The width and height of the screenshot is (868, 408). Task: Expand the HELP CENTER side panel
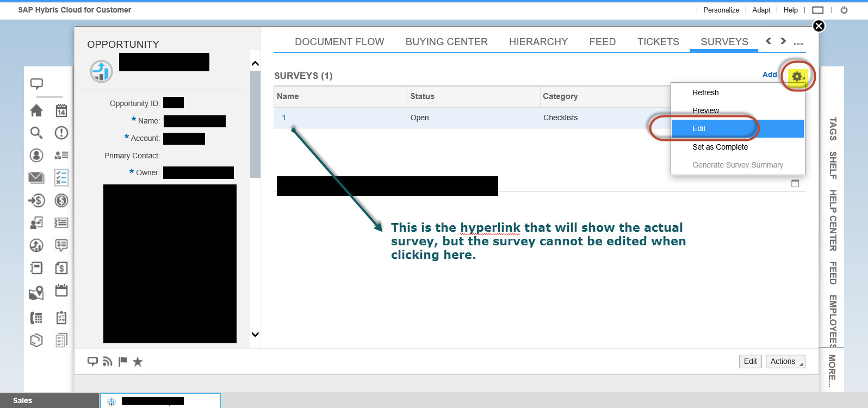[x=833, y=220]
